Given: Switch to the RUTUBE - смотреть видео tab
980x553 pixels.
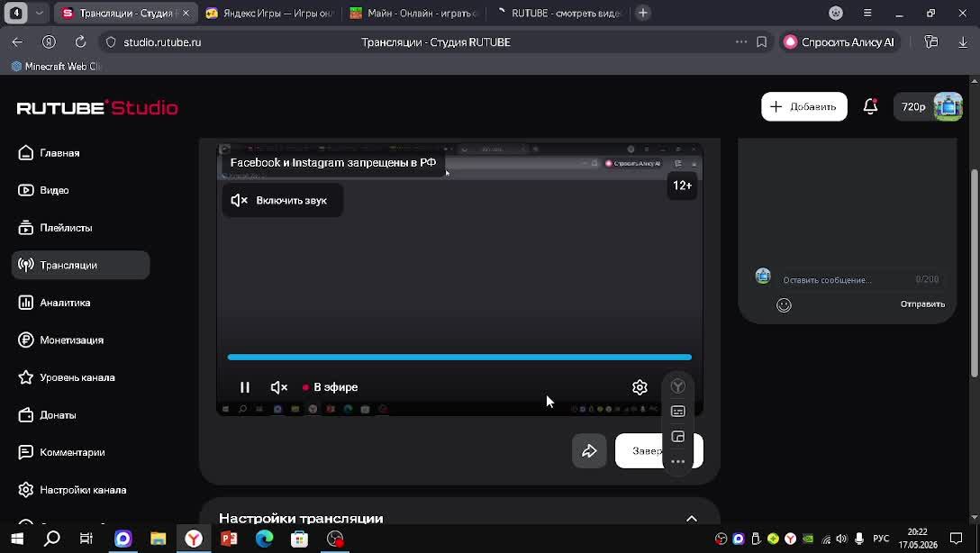Looking at the screenshot, I should (558, 14).
